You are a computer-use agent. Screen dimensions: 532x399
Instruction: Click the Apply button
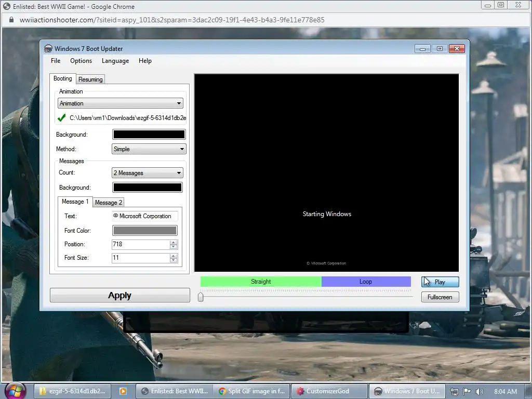[120, 295]
